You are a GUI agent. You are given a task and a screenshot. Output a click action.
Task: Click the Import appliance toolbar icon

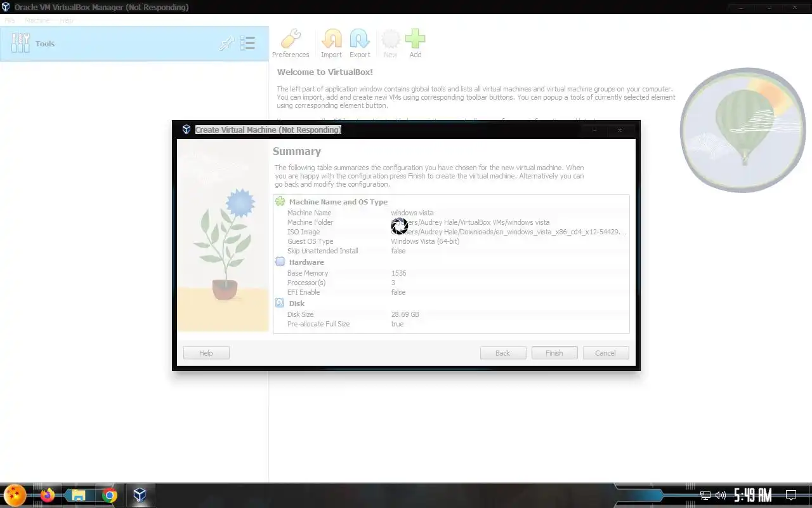tap(331, 43)
